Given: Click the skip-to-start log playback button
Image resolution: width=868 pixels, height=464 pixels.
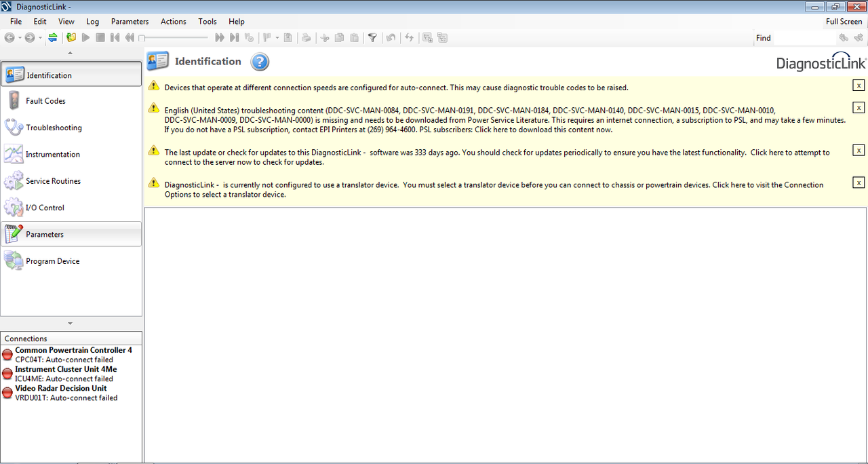Looking at the screenshot, I should tap(115, 38).
